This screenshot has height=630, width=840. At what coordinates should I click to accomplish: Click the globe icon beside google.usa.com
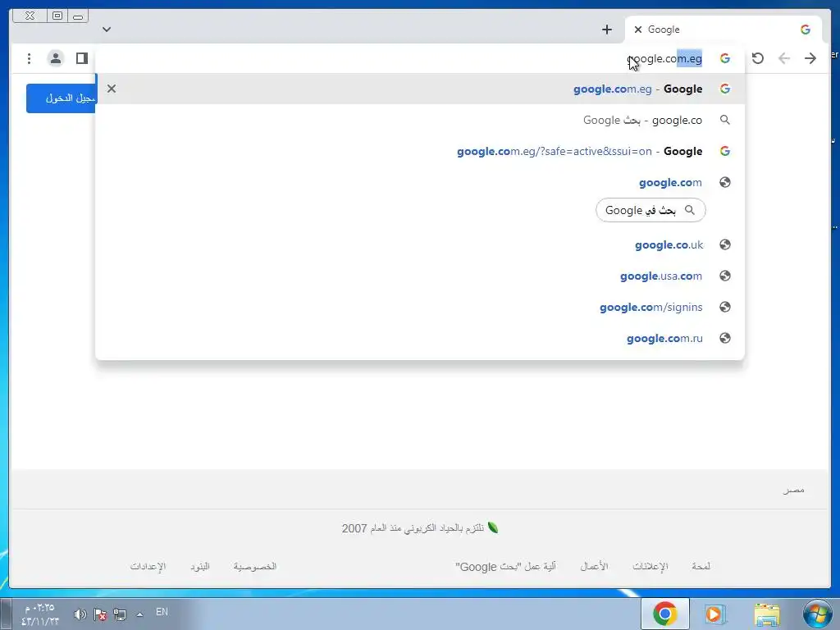pyautogui.click(x=725, y=276)
